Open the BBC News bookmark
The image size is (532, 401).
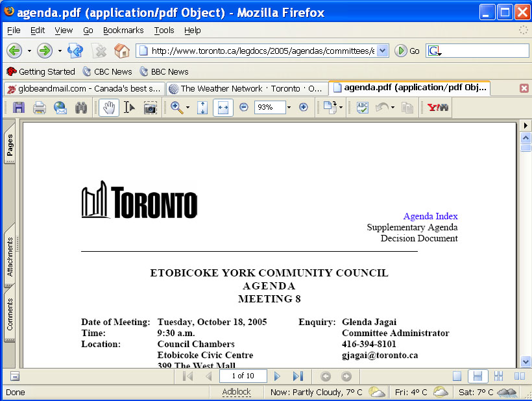tap(165, 71)
